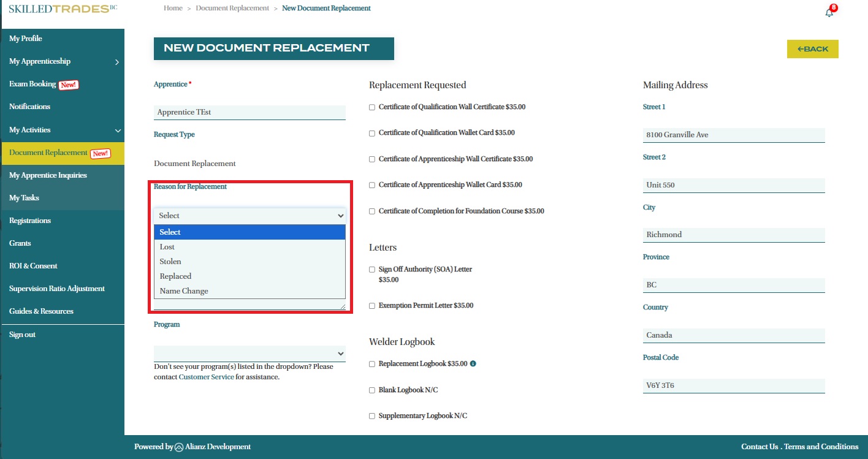This screenshot has height=459, width=868.
Task: Collapse the My Activities sidebar section
Action: 118,131
